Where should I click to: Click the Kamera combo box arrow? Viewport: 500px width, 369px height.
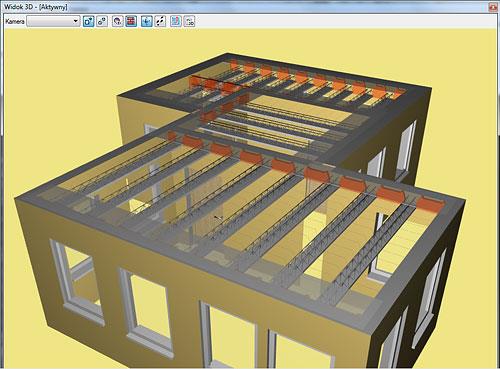click(76, 21)
